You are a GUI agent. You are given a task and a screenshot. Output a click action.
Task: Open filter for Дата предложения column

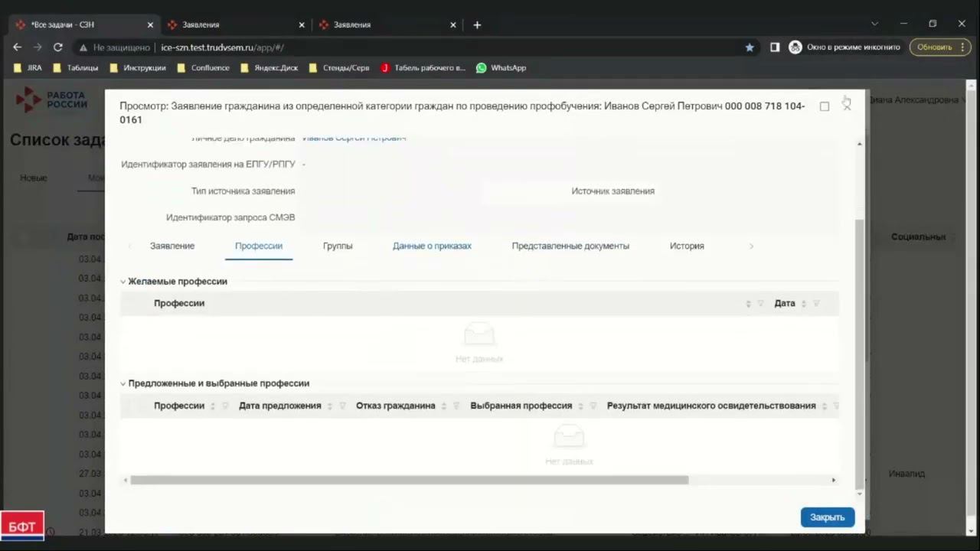[342, 406]
